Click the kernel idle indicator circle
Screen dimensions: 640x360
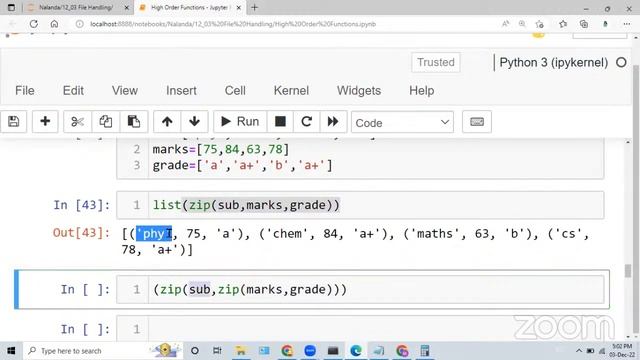coord(621,62)
